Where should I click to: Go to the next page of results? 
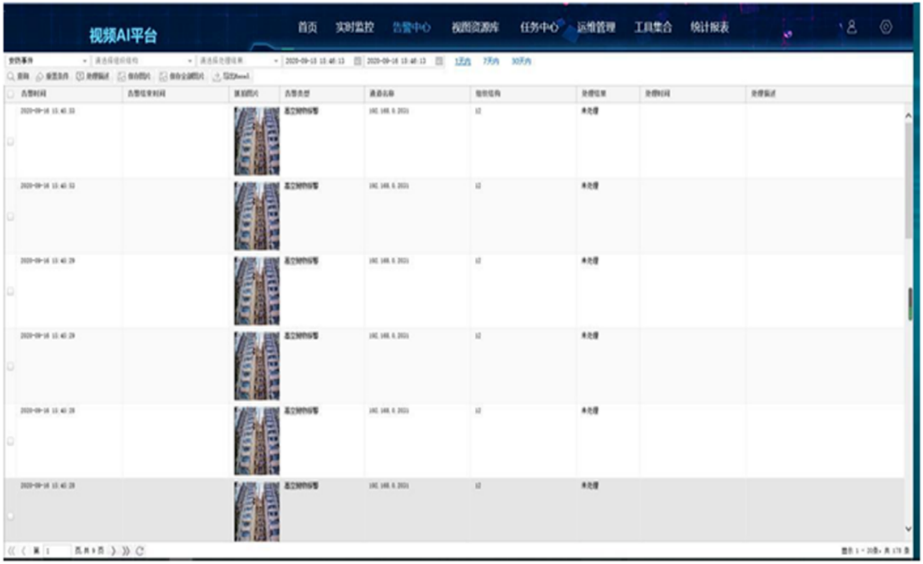pyautogui.click(x=113, y=551)
